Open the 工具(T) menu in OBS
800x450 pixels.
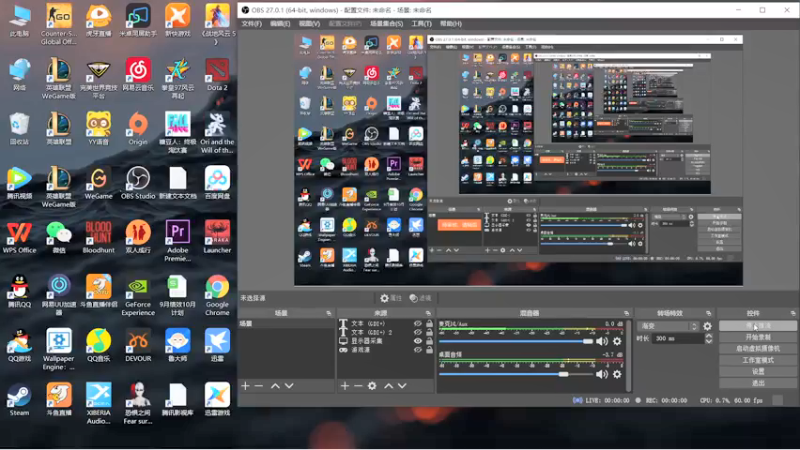point(421,23)
